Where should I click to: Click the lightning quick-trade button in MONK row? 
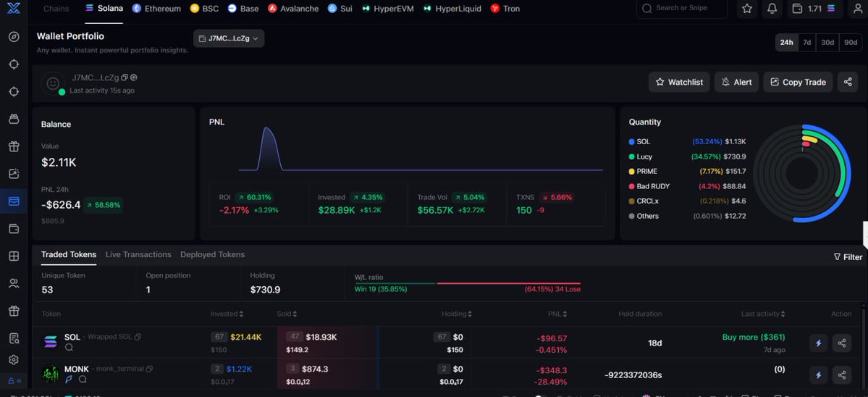pyautogui.click(x=818, y=375)
